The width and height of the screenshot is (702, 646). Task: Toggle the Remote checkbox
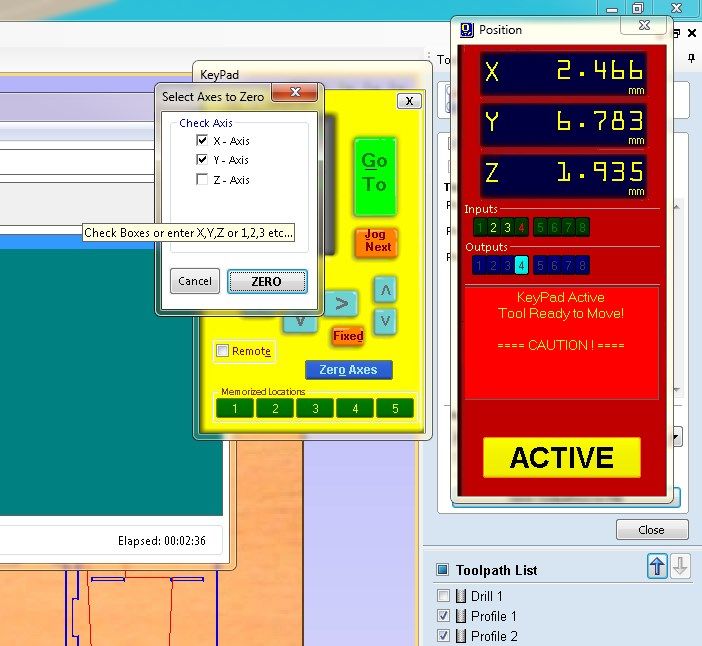pyautogui.click(x=223, y=351)
